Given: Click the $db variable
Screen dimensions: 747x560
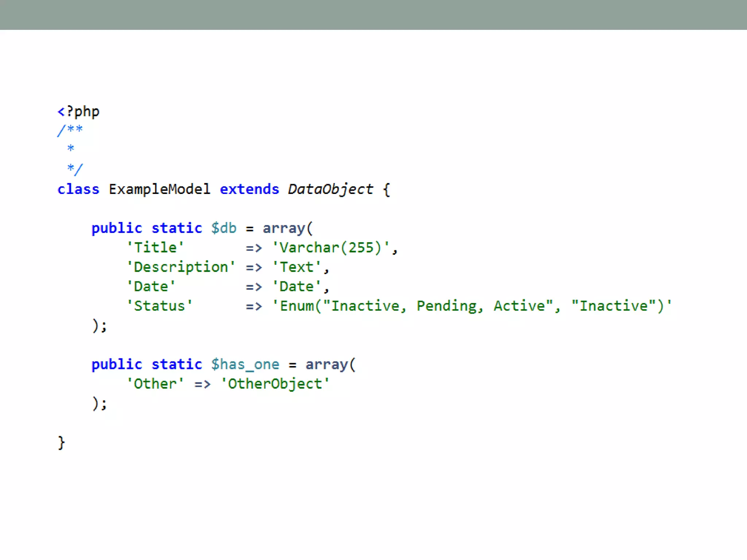Looking at the screenshot, I should tap(224, 228).
